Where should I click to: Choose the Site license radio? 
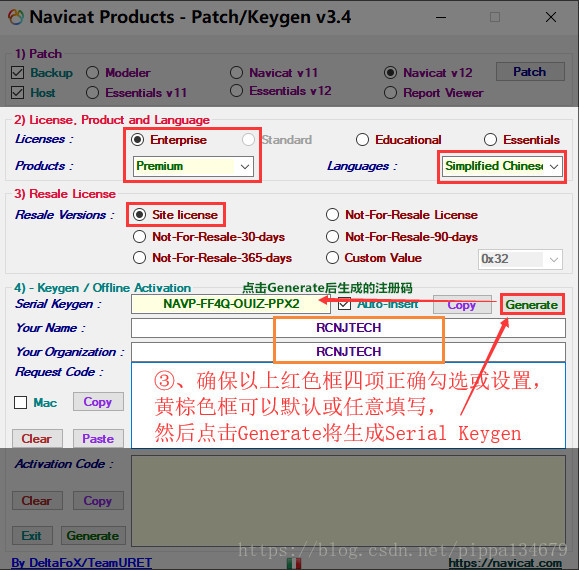pyautogui.click(x=139, y=214)
